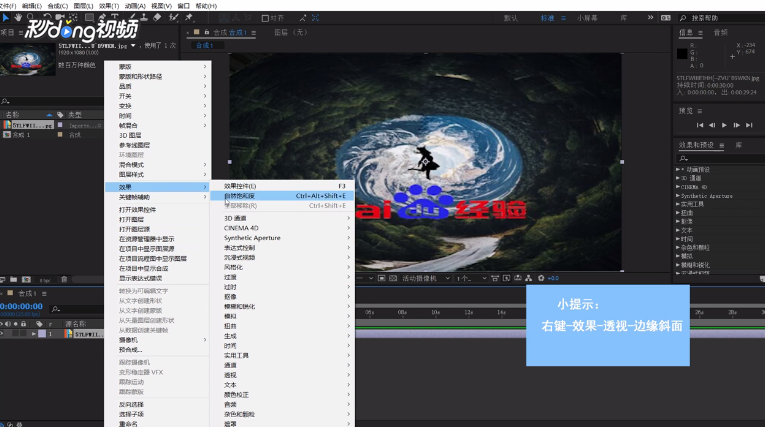Select the Brush tool in toolbar

coord(132,18)
